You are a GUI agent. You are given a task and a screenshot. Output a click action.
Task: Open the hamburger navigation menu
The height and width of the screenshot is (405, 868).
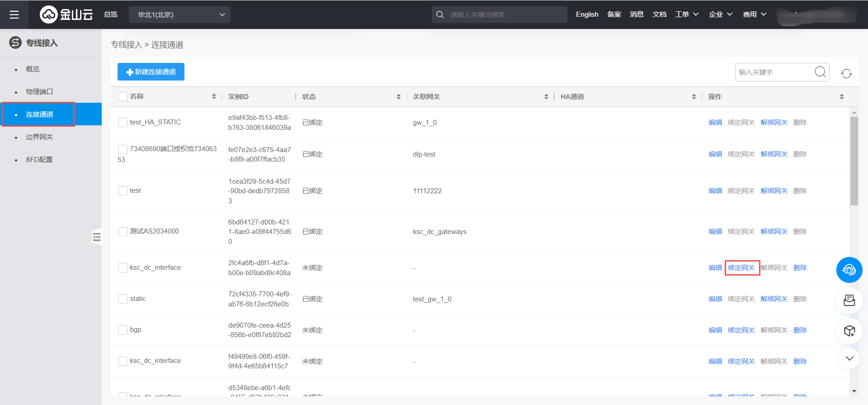(14, 14)
